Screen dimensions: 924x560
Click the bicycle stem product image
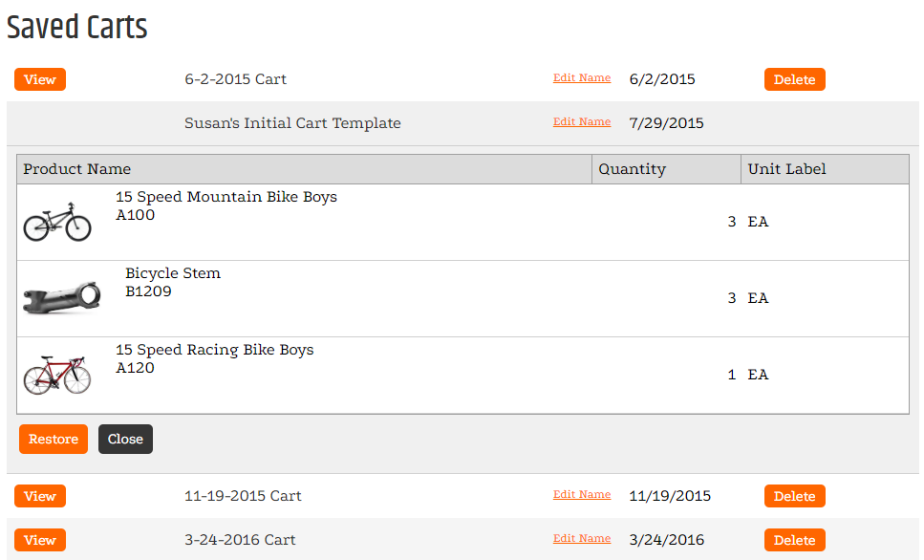click(x=62, y=298)
